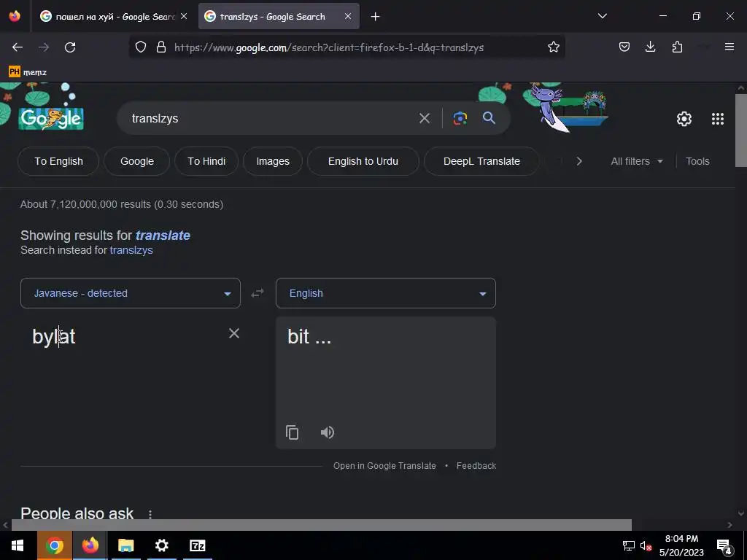Copy the translated text
This screenshot has height=560, width=747.
(x=292, y=432)
